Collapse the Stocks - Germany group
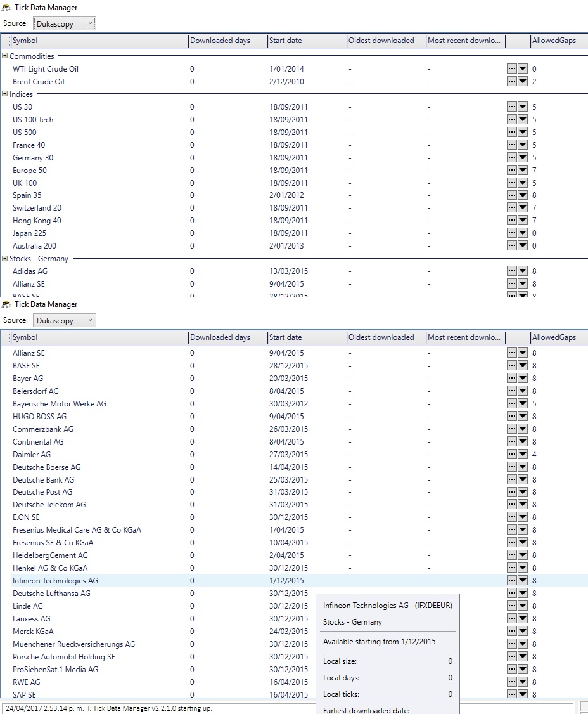 tap(5, 259)
